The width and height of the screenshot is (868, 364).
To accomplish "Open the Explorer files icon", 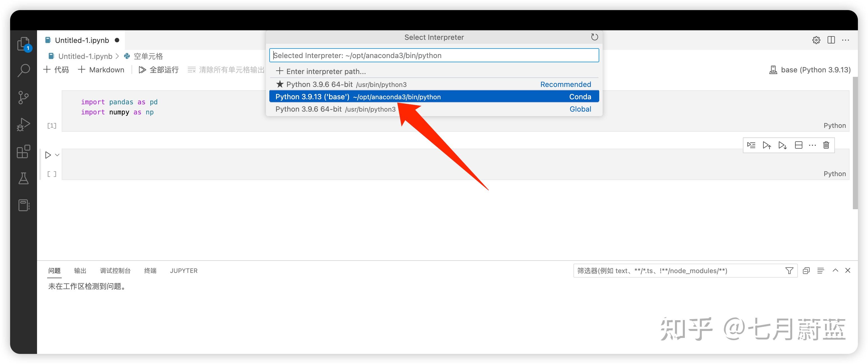I will (23, 44).
